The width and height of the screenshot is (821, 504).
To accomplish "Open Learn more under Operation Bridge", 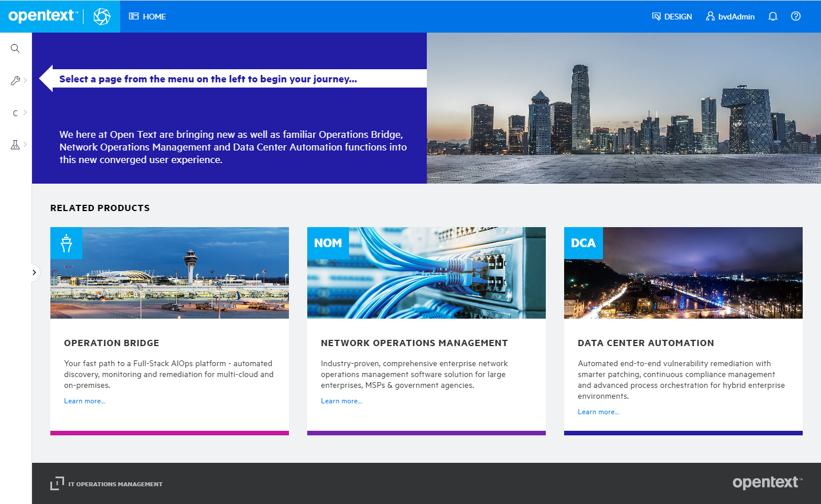I will (84, 400).
